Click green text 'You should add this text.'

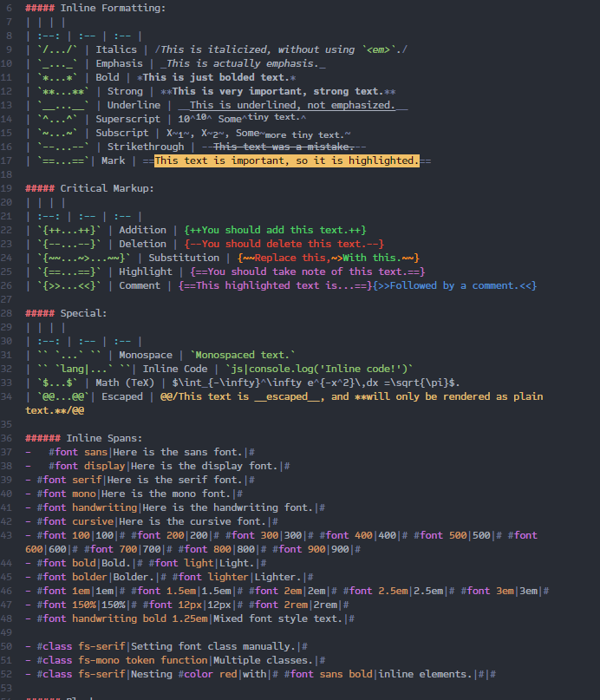tap(275, 230)
